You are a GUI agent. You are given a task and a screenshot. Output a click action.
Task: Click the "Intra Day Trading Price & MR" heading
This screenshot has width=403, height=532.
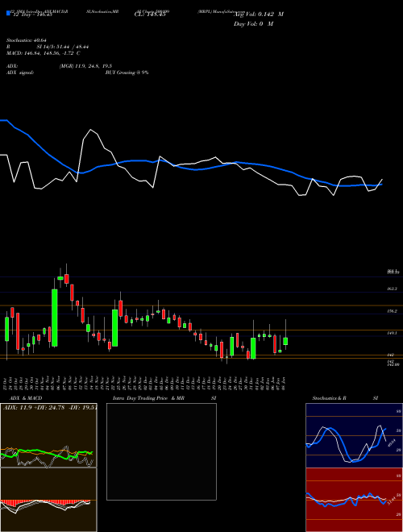click(x=148, y=398)
